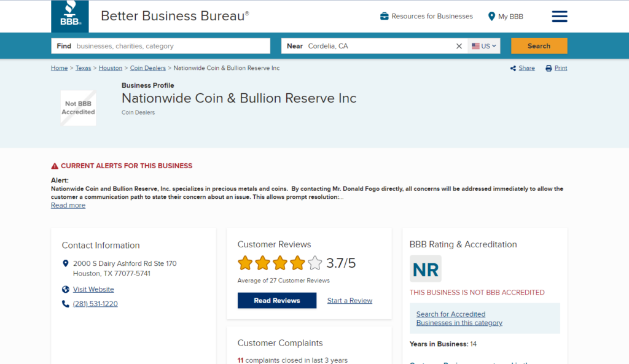Click the first review star
The image size is (629, 364).
[244, 263]
